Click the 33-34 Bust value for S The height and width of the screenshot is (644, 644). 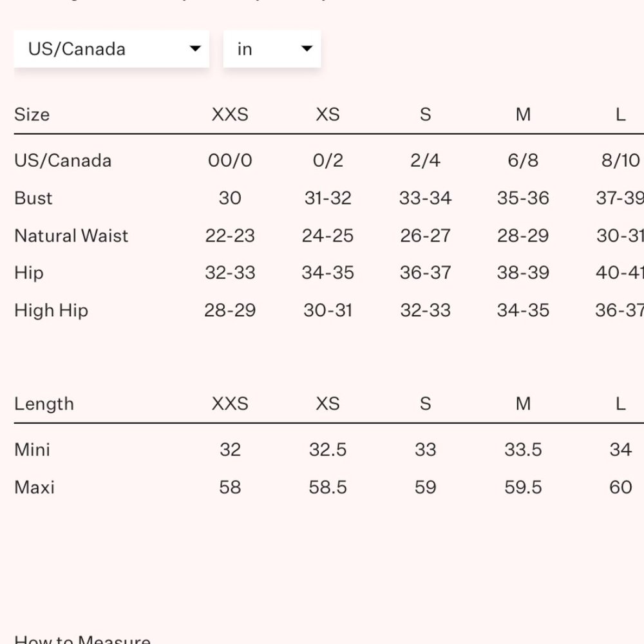pos(425,198)
